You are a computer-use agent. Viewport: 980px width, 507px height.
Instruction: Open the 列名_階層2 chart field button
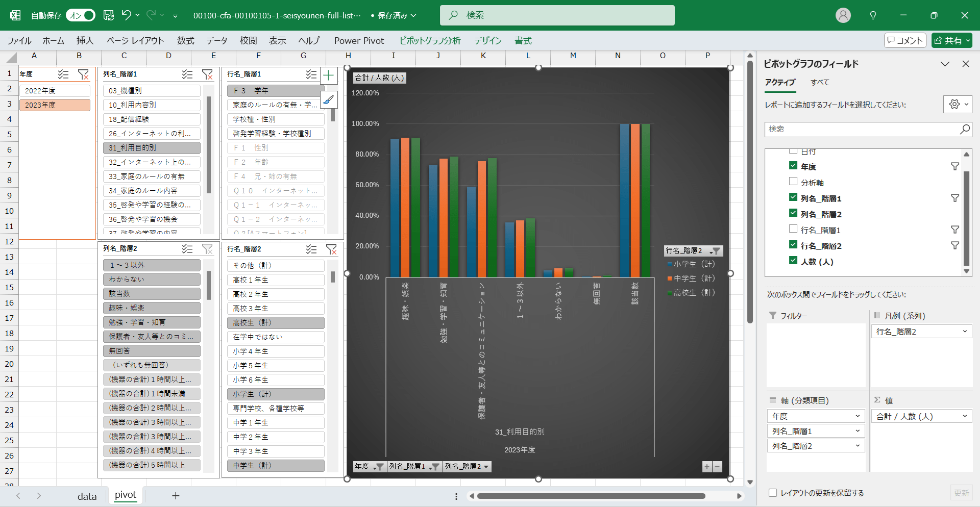[x=467, y=467]
